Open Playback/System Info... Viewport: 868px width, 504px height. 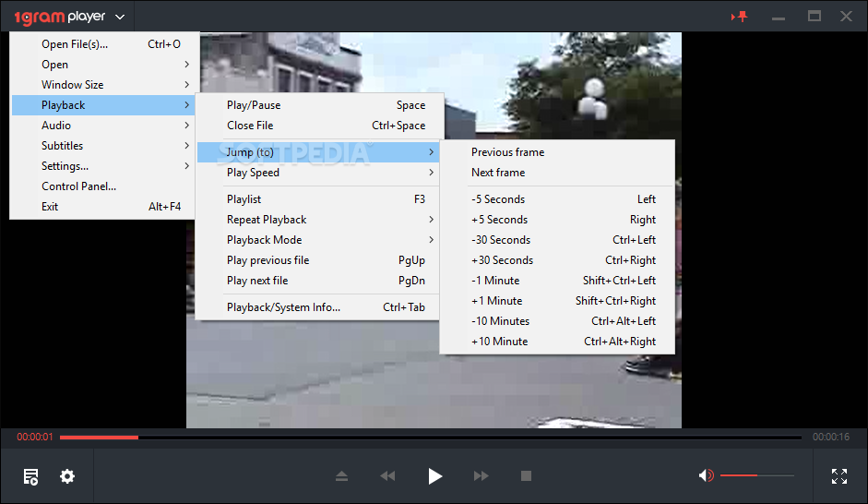318,307
